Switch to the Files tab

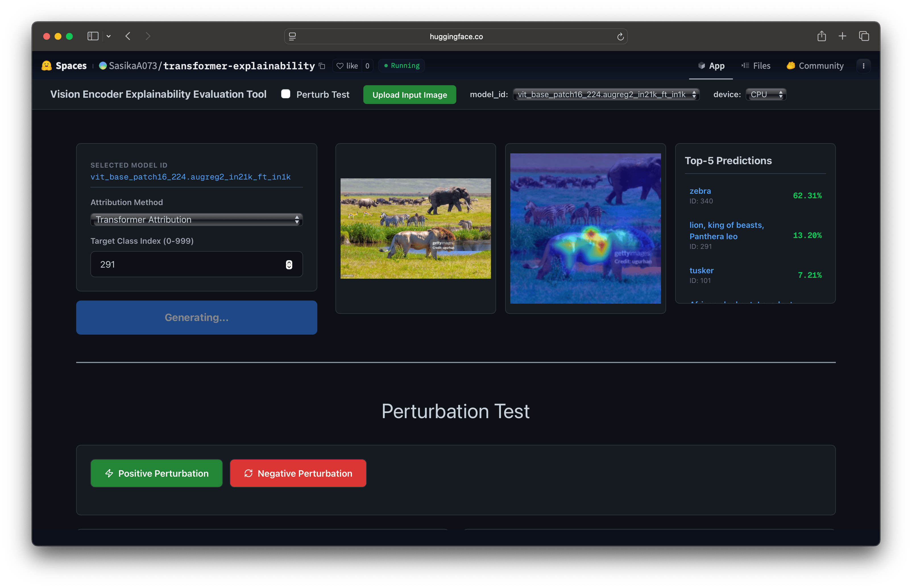pos(756,65)
